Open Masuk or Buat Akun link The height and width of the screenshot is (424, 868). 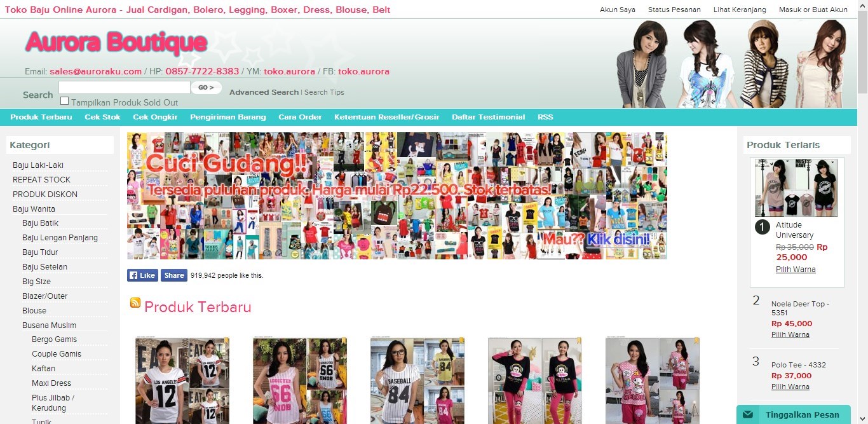[x=813, y=10]
